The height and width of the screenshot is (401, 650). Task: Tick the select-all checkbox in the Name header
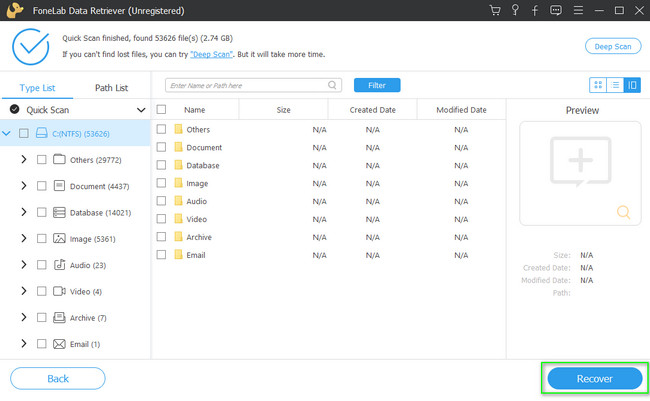[161, 109]
